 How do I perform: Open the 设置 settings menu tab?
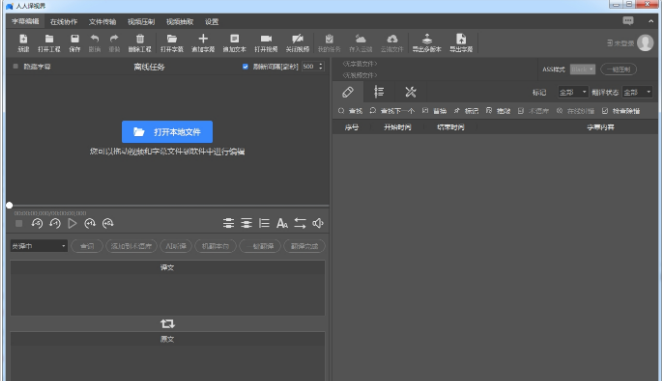[212, 22]
